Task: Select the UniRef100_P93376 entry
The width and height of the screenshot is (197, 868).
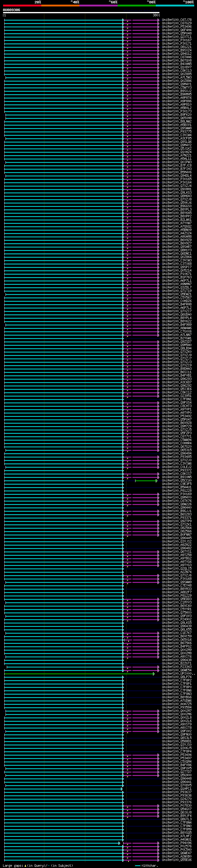Action: click(177, 802)
